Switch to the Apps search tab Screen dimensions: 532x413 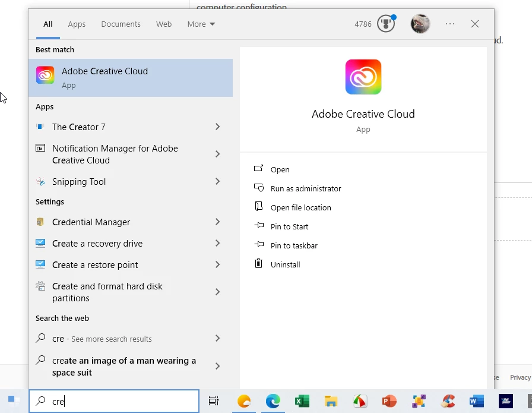[77, 24]
